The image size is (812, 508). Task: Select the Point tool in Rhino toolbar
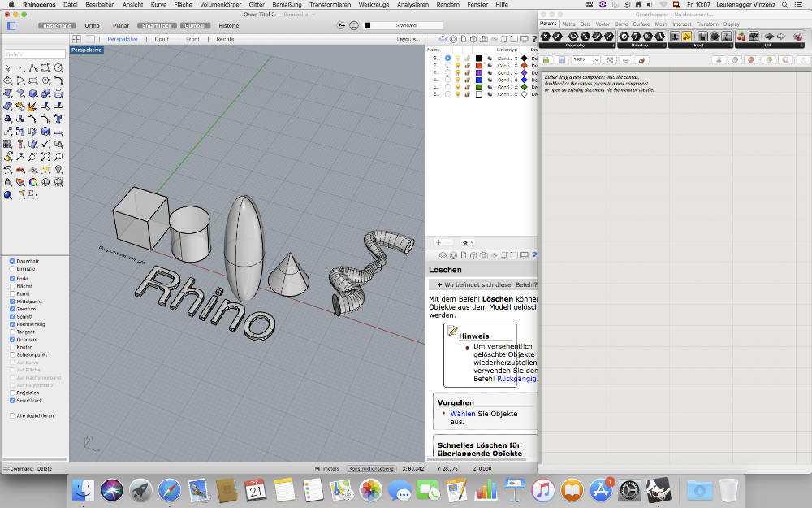click(21, 68)
